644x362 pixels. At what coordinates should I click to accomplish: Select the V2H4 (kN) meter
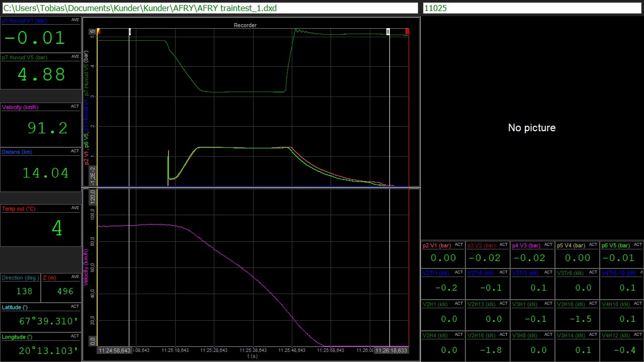tap(443, 346)
